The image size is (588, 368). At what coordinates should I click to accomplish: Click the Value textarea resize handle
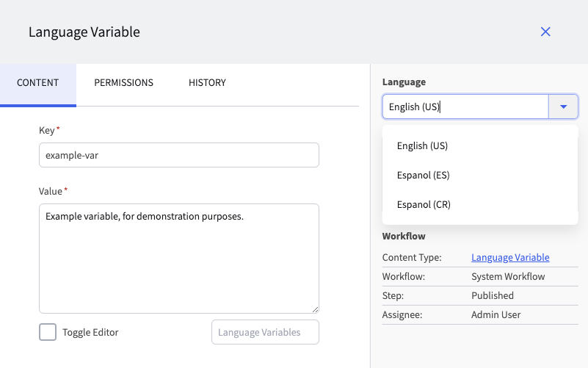pyautogui.click(x=315, y=309)
